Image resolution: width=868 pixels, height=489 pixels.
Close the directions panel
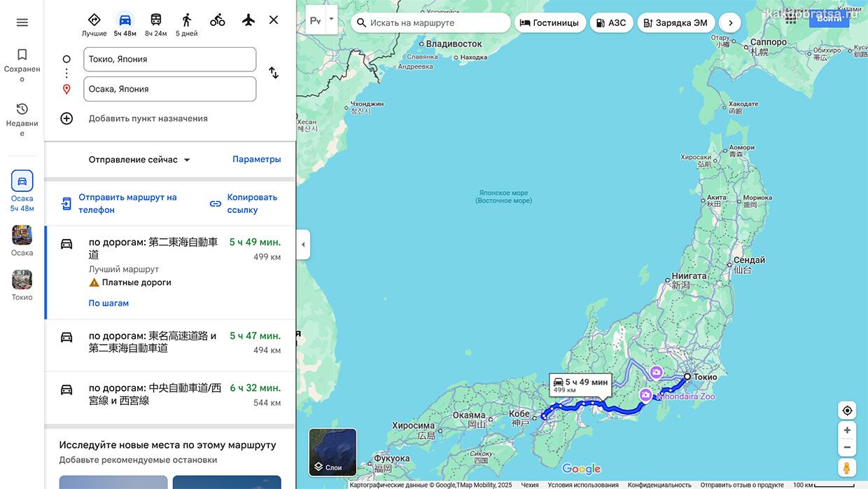pos(274,20)
